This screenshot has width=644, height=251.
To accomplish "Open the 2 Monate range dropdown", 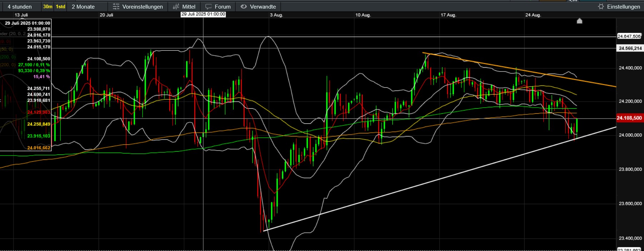I will pos(83,7).
